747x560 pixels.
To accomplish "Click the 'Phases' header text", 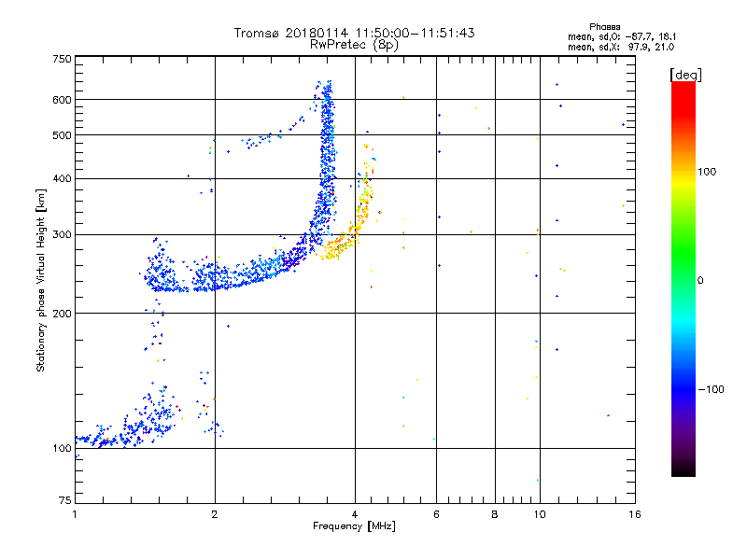I will click(x=604, y=27).
